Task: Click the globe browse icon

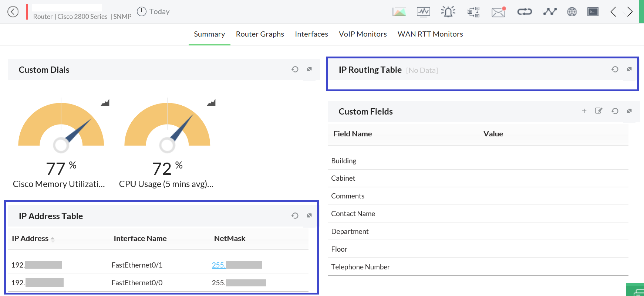Action: coord(572,12)
